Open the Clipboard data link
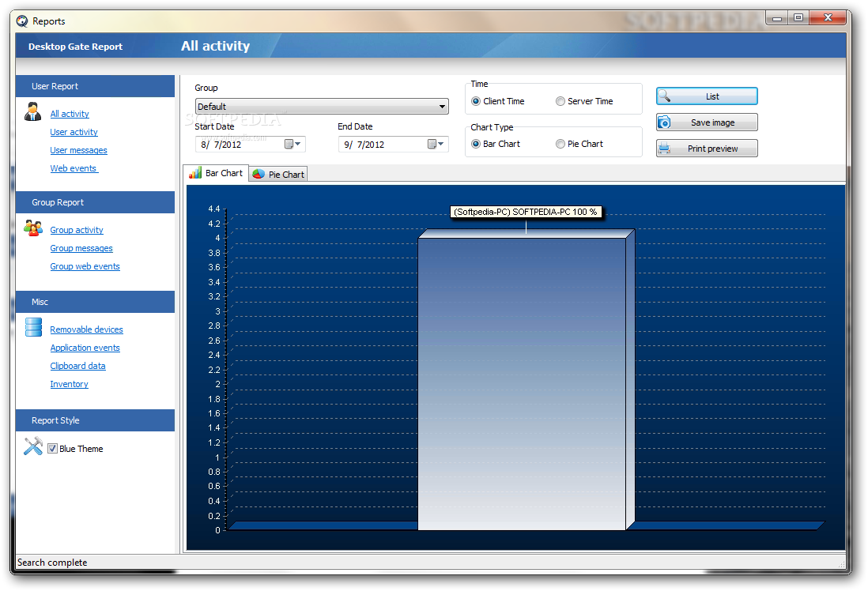This screenshot has height=591, width=868. tap(77, 366)
